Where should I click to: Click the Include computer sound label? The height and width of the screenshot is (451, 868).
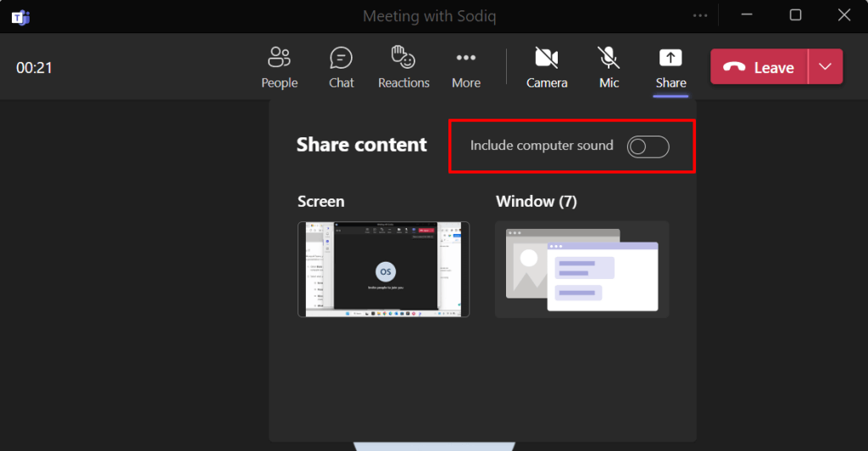click(x=542, y=146)
